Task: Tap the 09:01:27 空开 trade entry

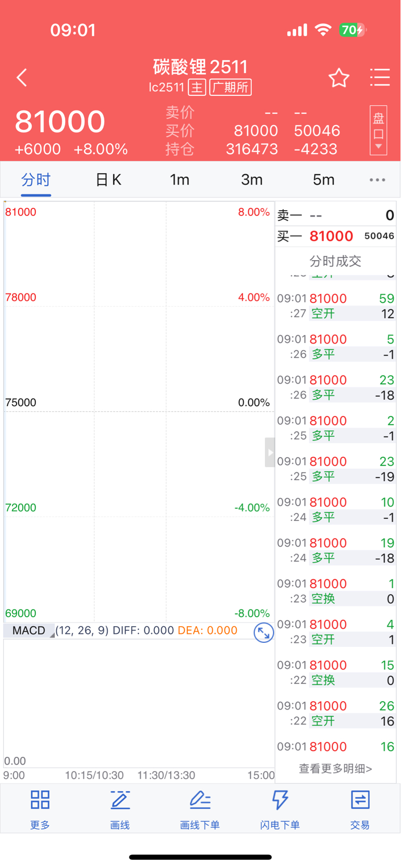Action: [335, 306]
